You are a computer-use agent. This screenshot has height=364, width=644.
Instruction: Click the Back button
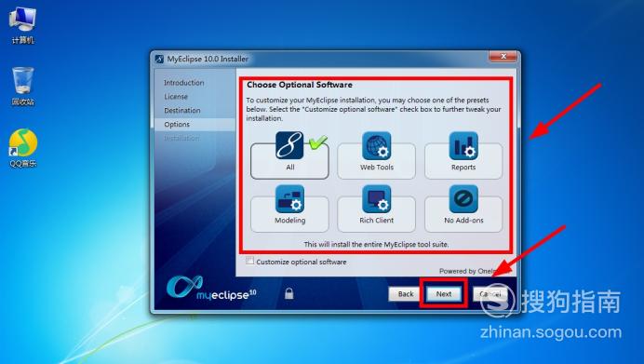(406, 294)
